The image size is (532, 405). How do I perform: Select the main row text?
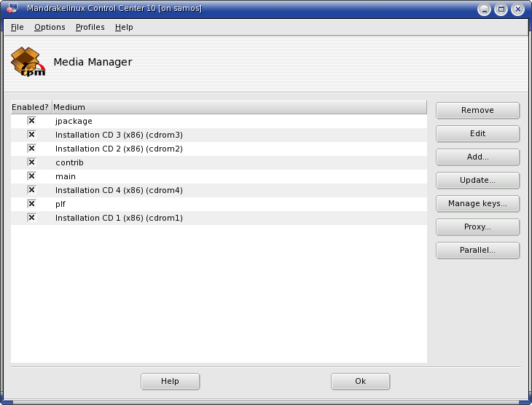pyautogui.click(x=66, y=176)
